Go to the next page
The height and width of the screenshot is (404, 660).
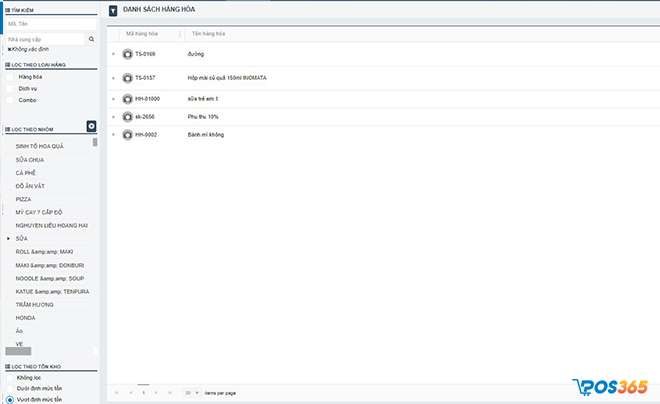[x=156, y=393]
